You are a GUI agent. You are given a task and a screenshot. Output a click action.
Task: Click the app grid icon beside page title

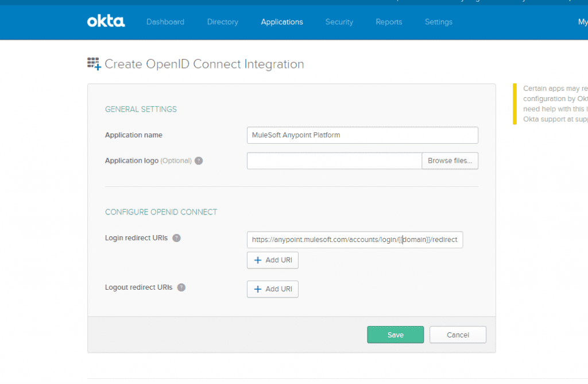click(94, 64)
